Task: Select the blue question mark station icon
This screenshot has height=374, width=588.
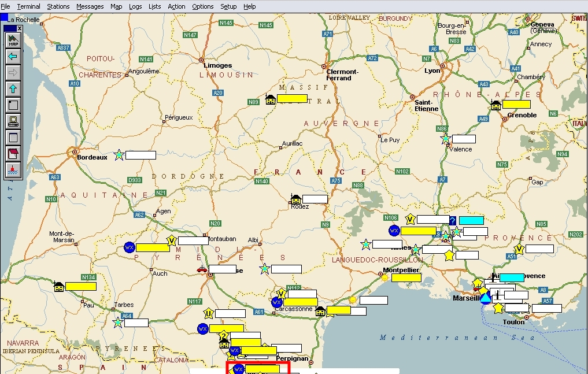Action: (452, 220)
